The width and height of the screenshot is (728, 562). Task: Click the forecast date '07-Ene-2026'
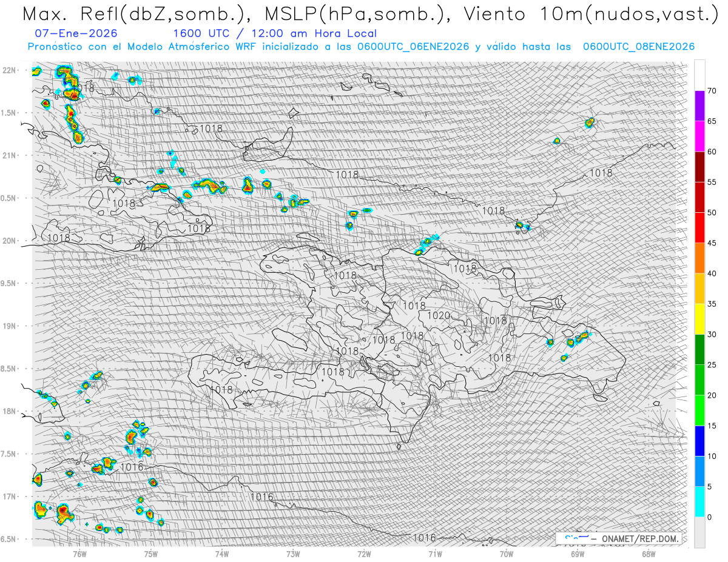point(76,33)
